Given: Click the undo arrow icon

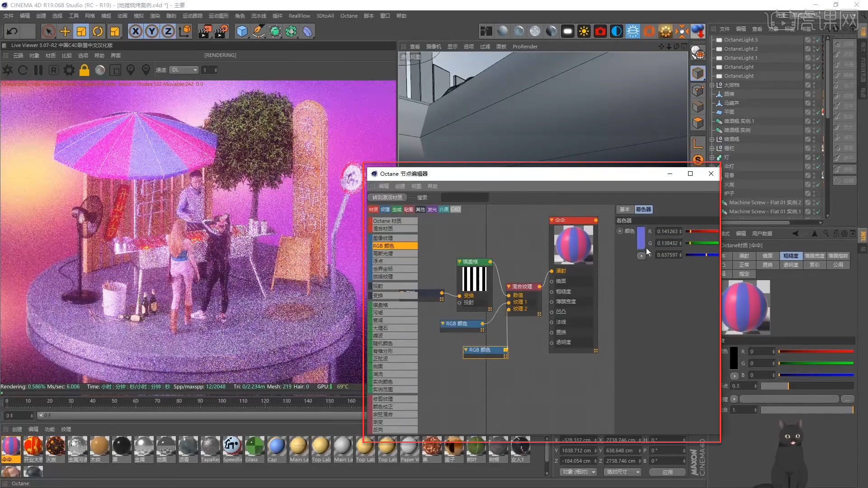Looking at the screenshot, I should 12,31.
